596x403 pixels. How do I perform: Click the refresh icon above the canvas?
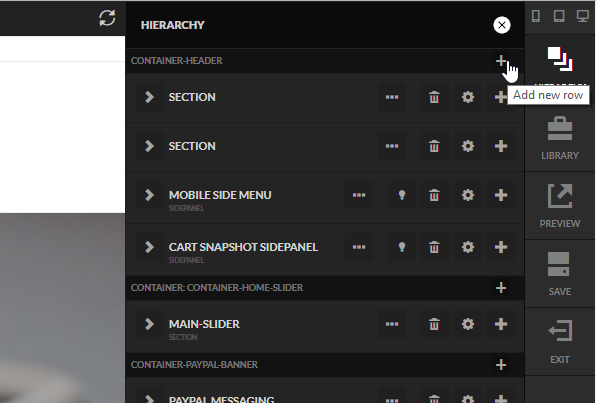(x=107, y=18)
